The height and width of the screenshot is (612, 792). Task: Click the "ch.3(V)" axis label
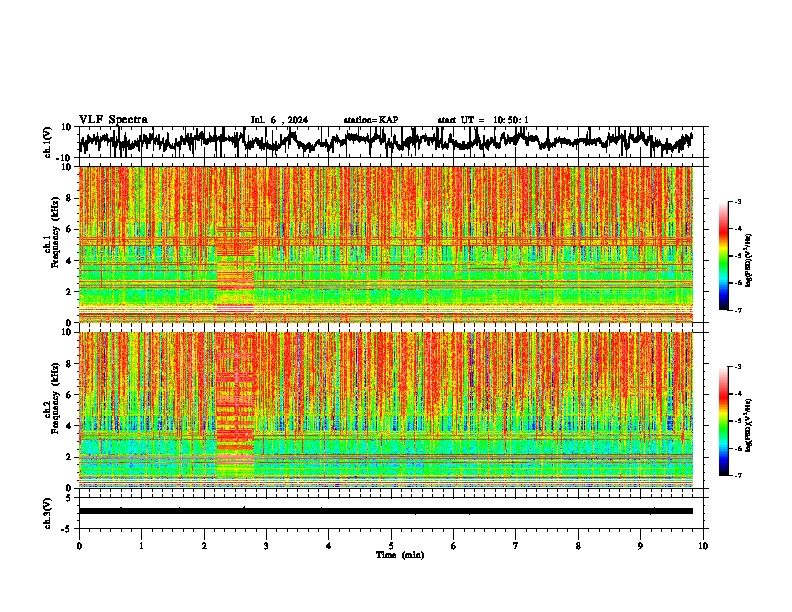(x=48, y=513)
